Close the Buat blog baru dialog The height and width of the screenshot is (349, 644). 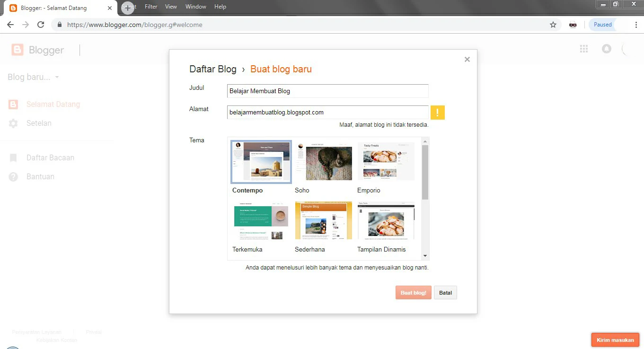pos(467,59)
